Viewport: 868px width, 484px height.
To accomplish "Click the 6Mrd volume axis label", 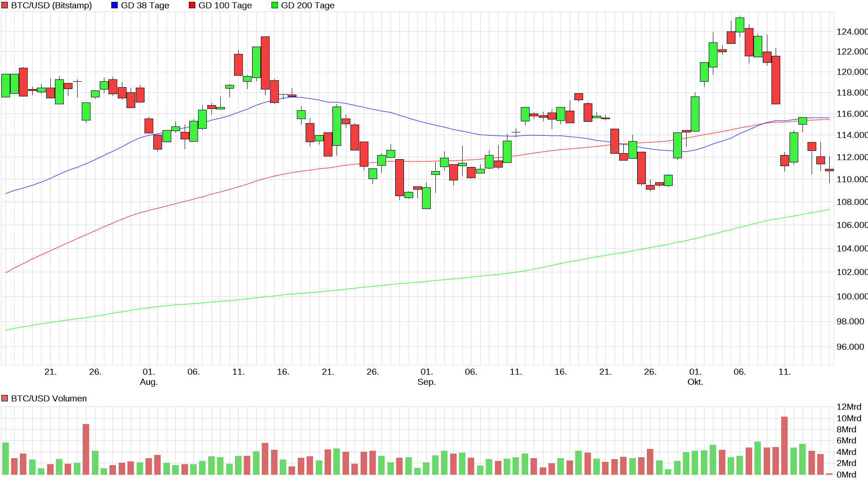I will coord(847,440).
